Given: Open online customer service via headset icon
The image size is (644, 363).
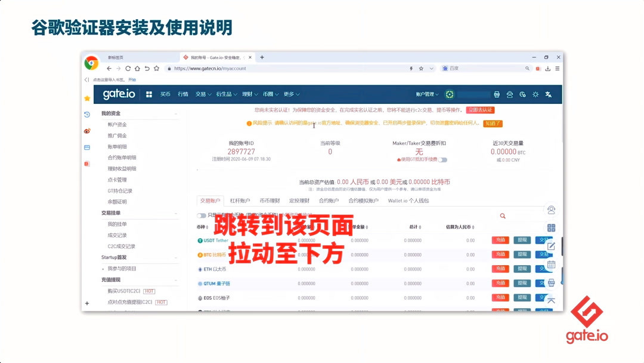Looking at the screenshot, I should pos(510,94).
